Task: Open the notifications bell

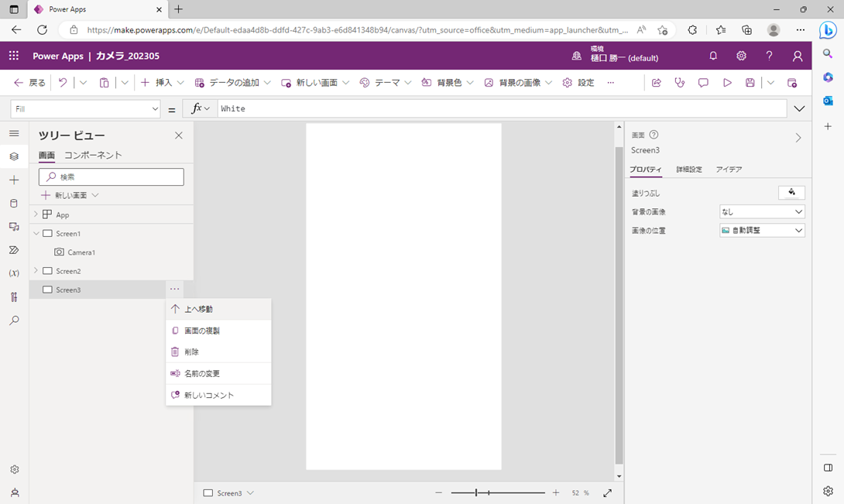Action: click(713, 56)
